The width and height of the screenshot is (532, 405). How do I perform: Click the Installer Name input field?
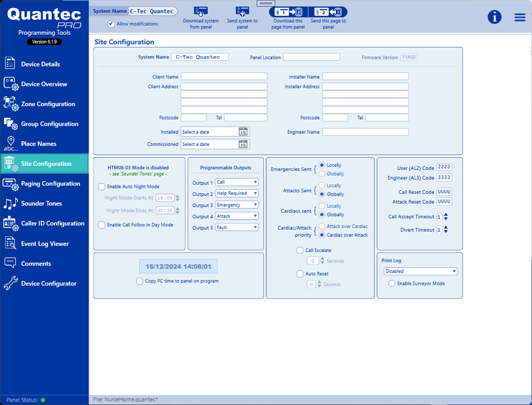point(366,76)
